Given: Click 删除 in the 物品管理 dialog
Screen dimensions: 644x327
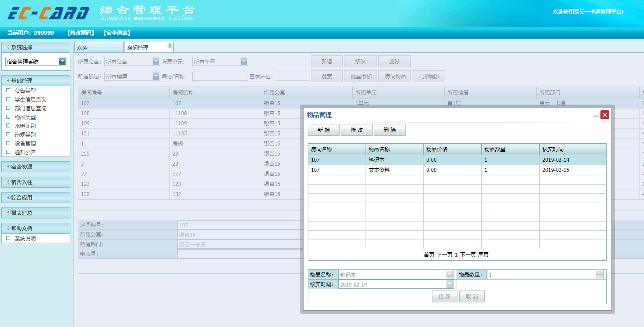Looking at the screenshot, I should point(390,130).
